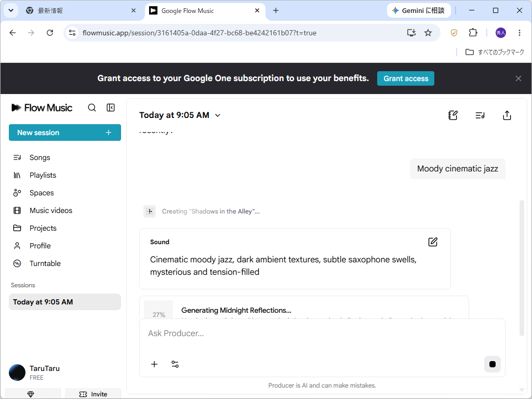Viewport: 532px width, 399px height.
Task: Open search in Flow Music sidebar
Action: (x=92, y=108)
